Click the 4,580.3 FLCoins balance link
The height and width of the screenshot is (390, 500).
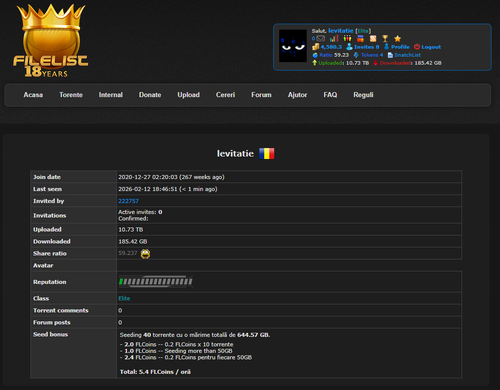click(331, 47)
